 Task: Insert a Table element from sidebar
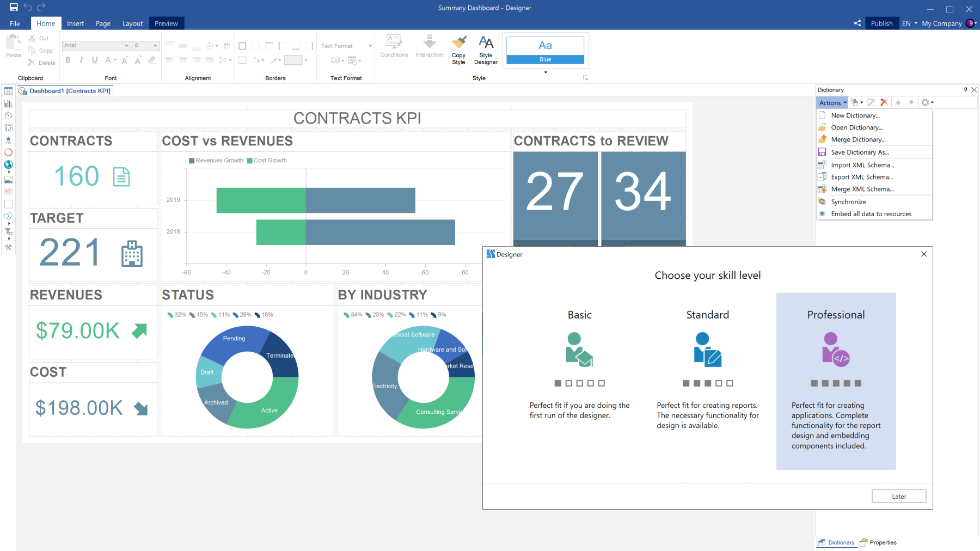pyautogui.click(x=8, y=91)
